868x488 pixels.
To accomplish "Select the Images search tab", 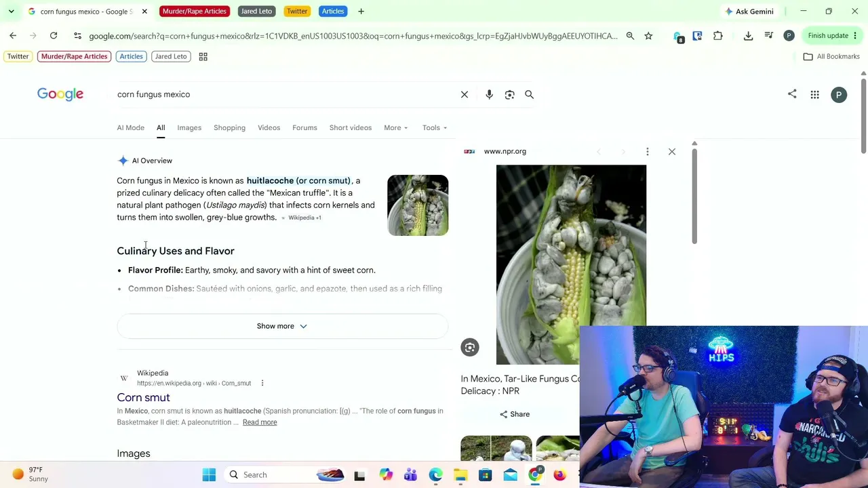I will click(189, 127).
